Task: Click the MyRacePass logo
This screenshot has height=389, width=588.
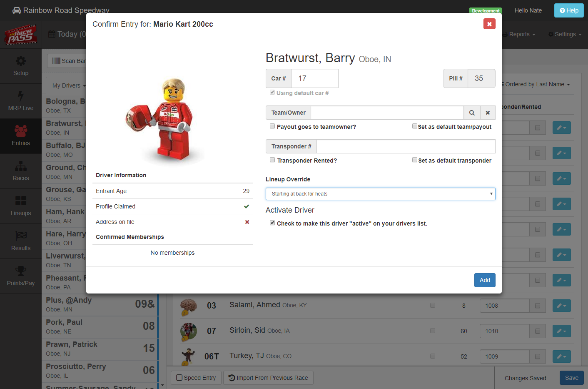Action: pyautogui.click(x=21, y=35)
